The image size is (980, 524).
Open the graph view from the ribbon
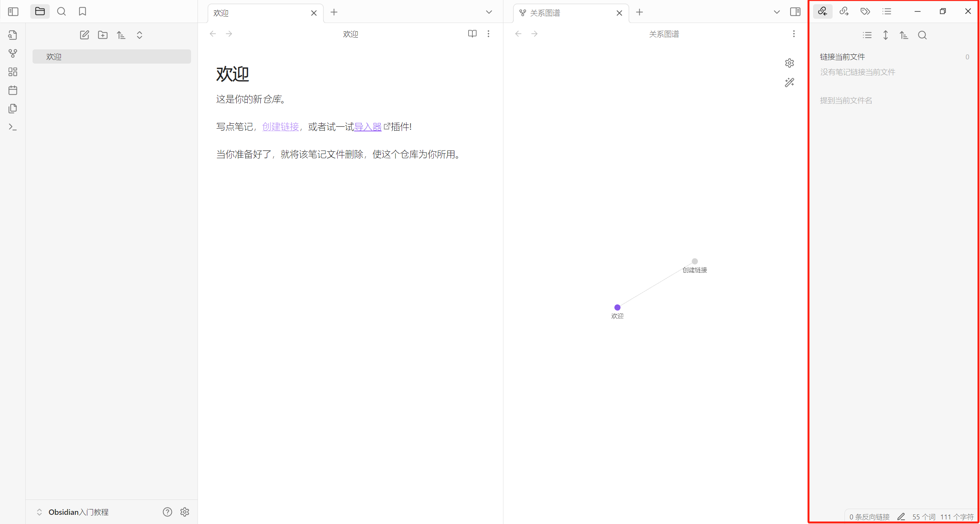pyautogui.click(x=13, y=53)
